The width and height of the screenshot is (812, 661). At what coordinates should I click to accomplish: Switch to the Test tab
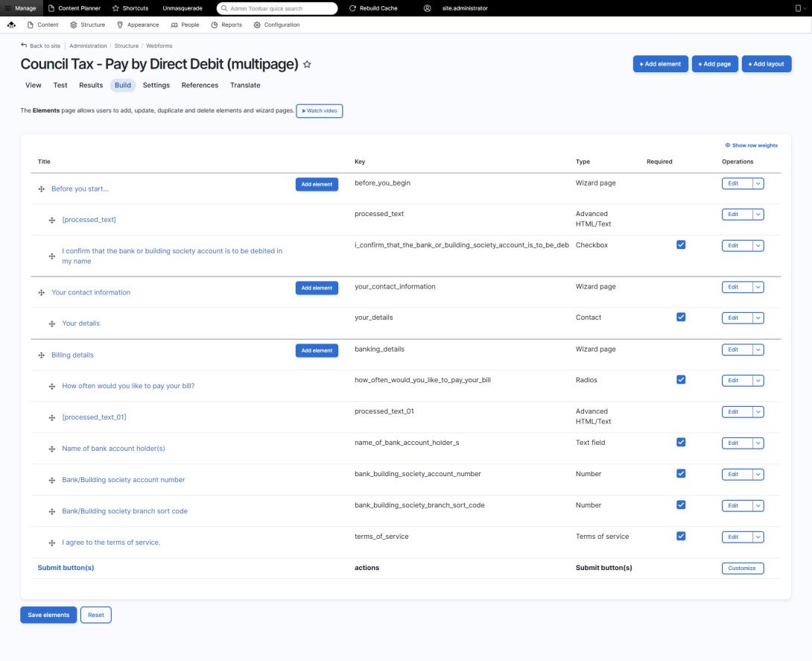coord(60,86)
